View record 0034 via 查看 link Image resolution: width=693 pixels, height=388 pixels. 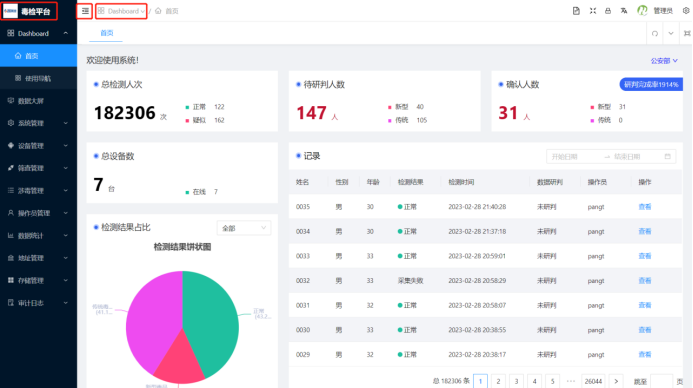644,232
